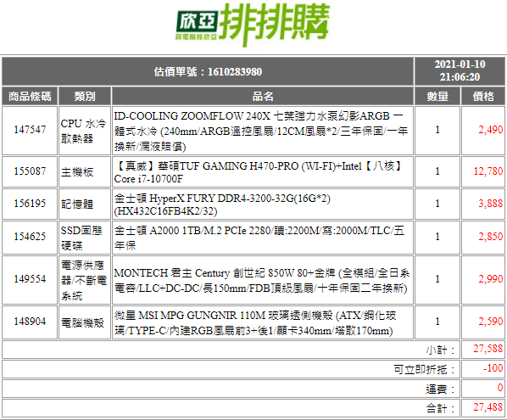Click the total value 27,488
Viewport: 507px width, 420px height.
point(487,407)
